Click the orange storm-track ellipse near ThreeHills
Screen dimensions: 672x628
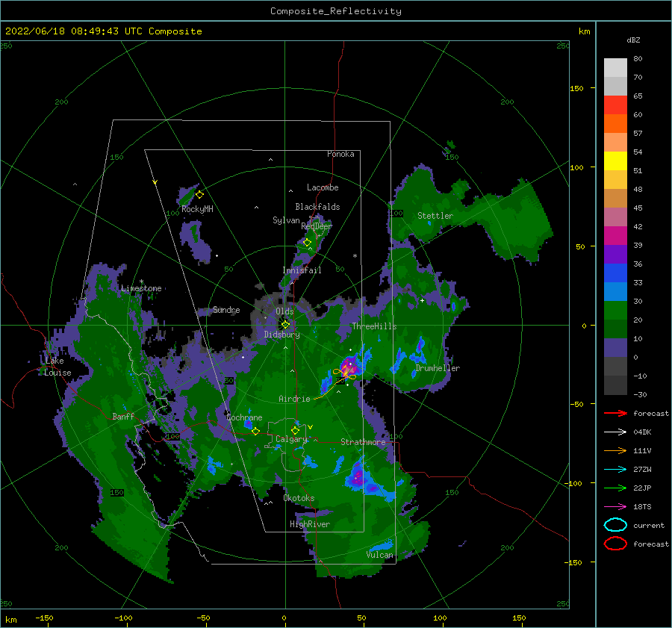[344, 374]
